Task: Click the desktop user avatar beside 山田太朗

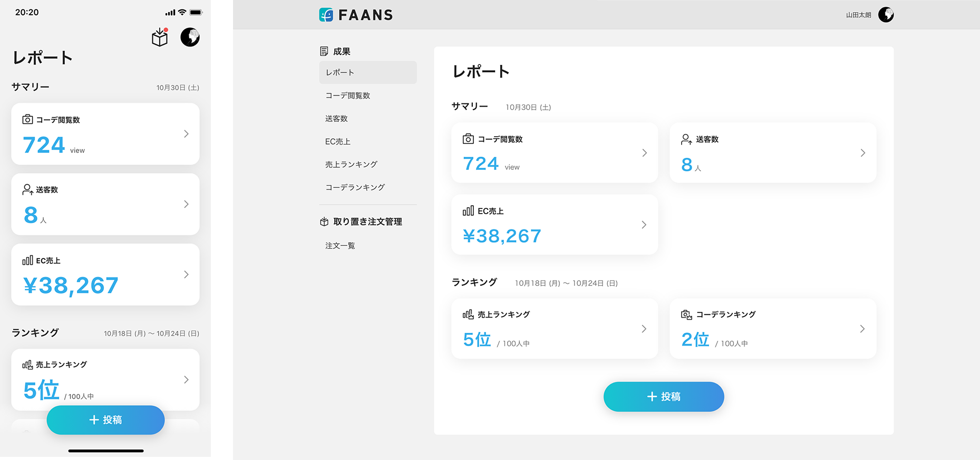Action: coord(886,15)
